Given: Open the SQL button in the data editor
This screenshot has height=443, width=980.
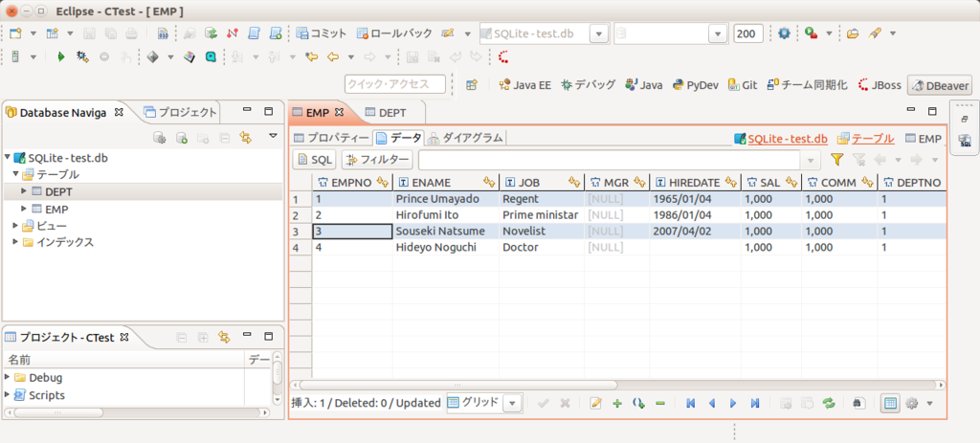Looking at the screenshot, I should click(314, 160).
